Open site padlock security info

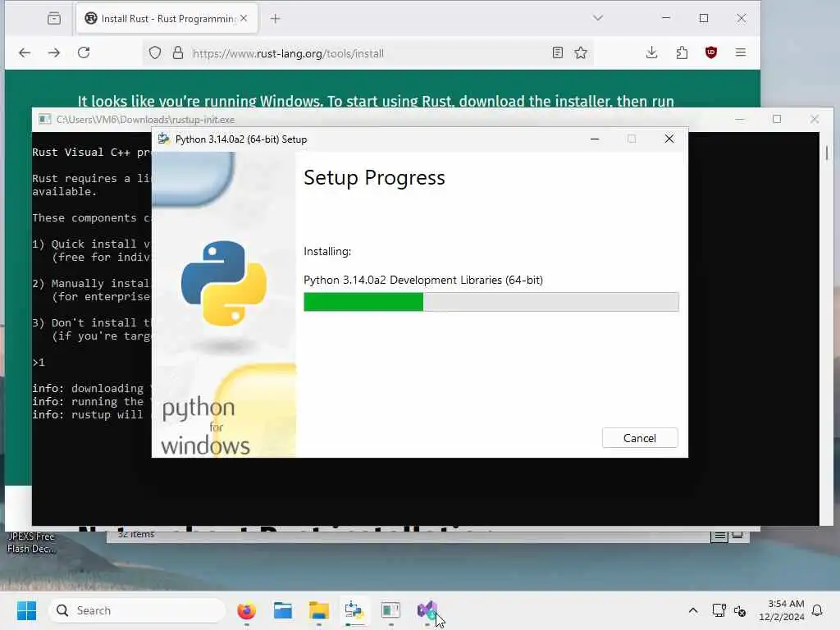[178, 53]
